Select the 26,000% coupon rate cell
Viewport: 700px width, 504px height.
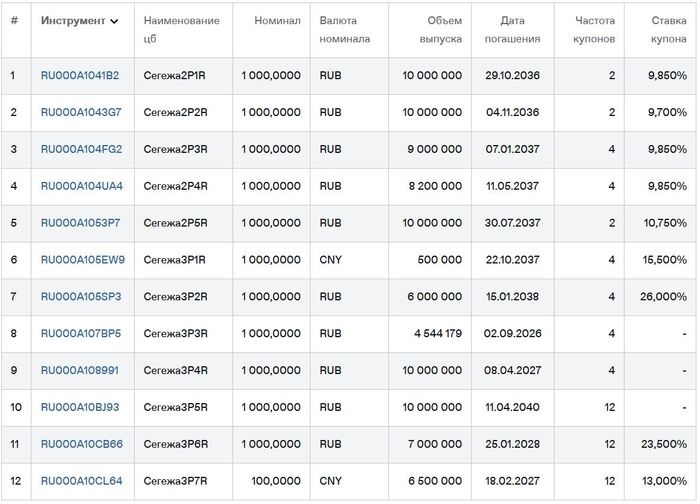coord(663,297)
